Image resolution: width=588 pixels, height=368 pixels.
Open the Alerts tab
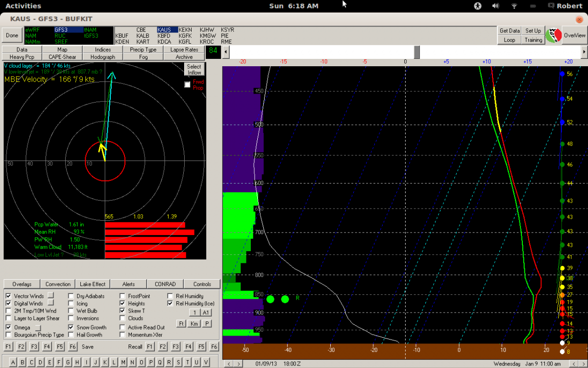129,284
